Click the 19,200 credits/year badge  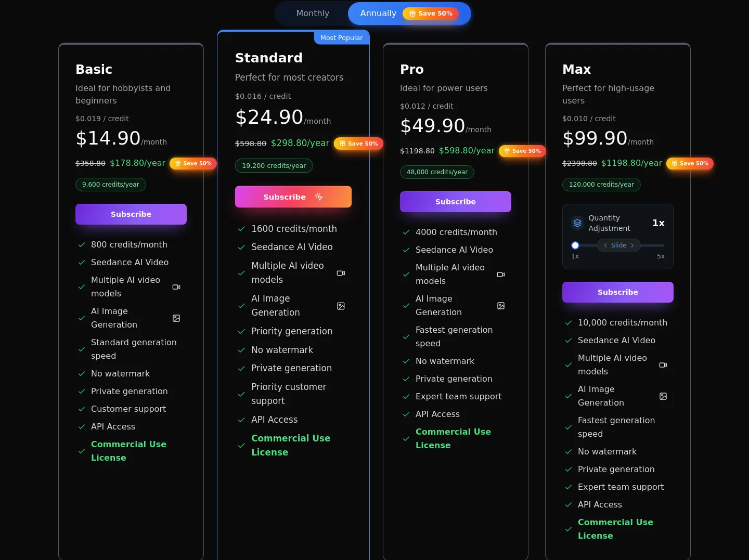tap(274, 166)
